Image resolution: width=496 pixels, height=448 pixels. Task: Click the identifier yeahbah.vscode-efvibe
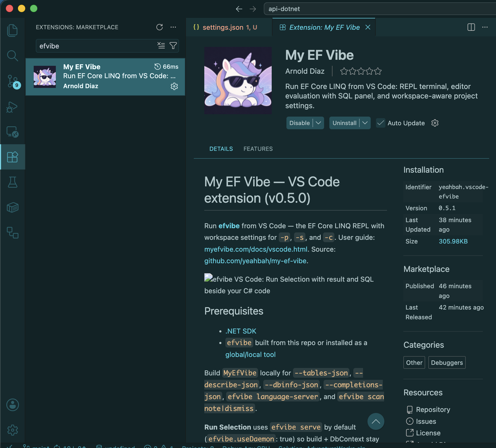click(x=463, y=192)
